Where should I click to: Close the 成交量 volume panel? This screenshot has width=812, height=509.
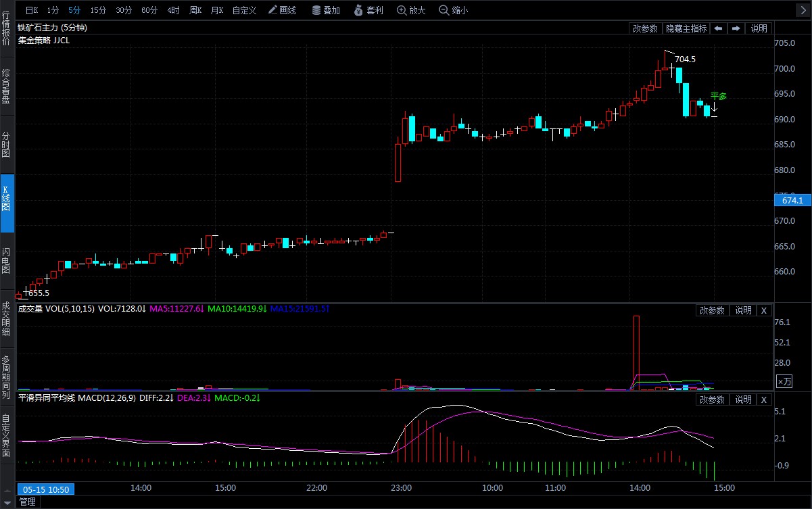763,310
